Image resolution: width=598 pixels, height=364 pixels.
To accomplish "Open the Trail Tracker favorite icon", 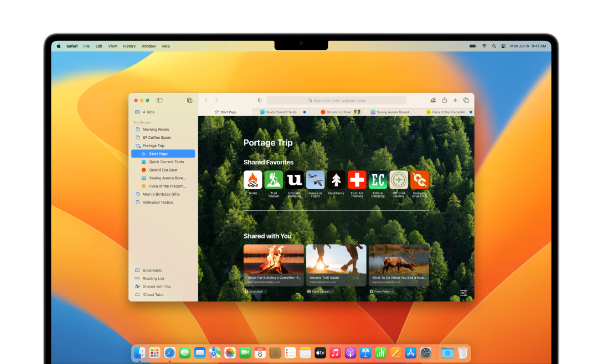I will point(274,180).
